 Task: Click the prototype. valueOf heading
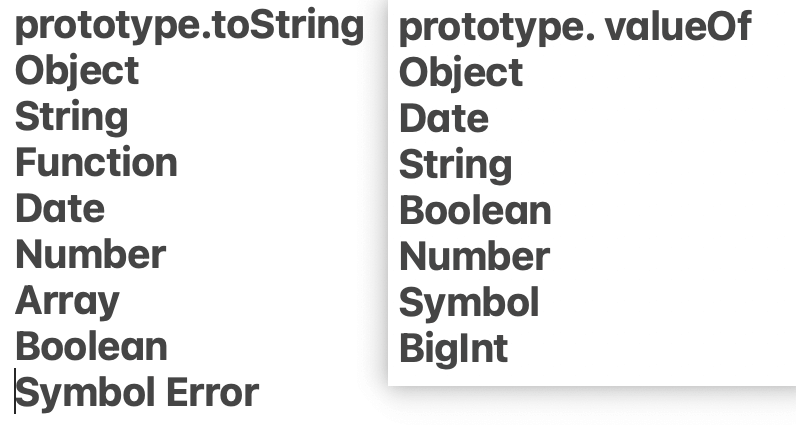pos(575,28)
